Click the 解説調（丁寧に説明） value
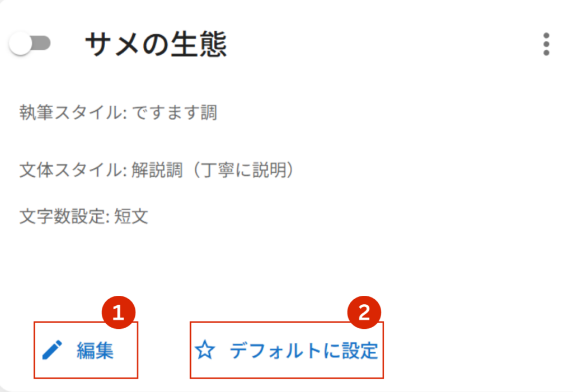Image resolution: width=573 pixels, height=392 pixels. tap(214, 170)
